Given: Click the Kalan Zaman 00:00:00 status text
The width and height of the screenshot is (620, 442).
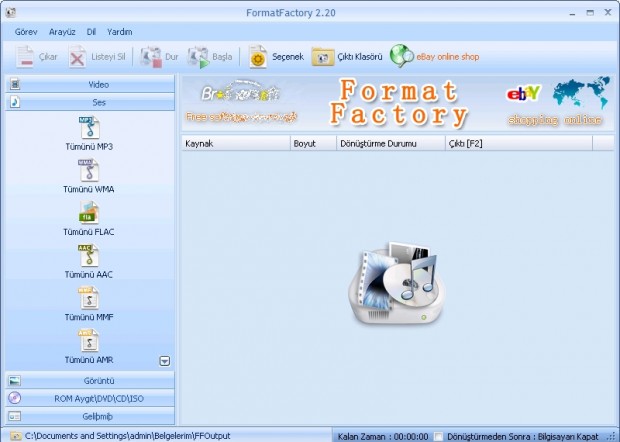Looking at the screenshot, I should (x=383, y=436).
